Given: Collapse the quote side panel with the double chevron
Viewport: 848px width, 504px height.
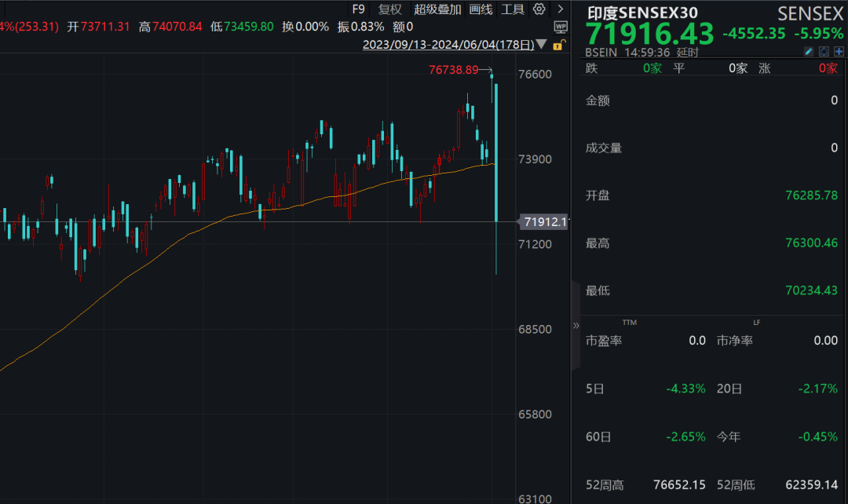Looking at the screenshot, I should tap(576, 325).
